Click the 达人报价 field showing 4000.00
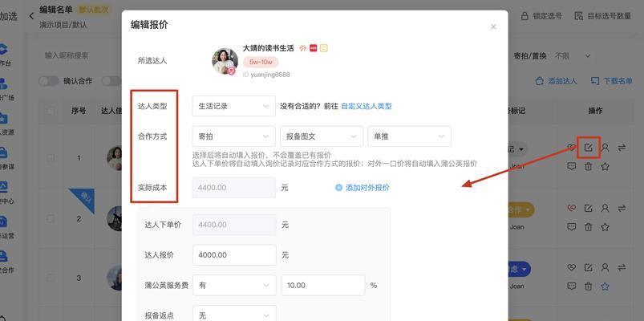The height and width of the screenshot is (321, 644). (x=234, y=255)
